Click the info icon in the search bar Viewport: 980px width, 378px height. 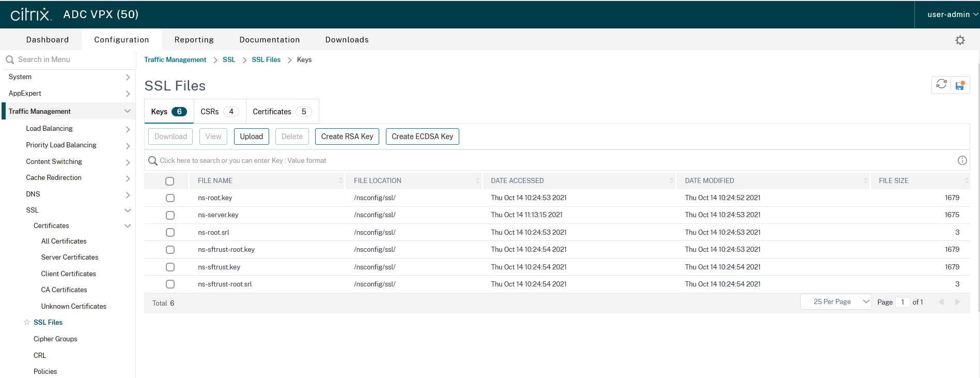point(962,160)
